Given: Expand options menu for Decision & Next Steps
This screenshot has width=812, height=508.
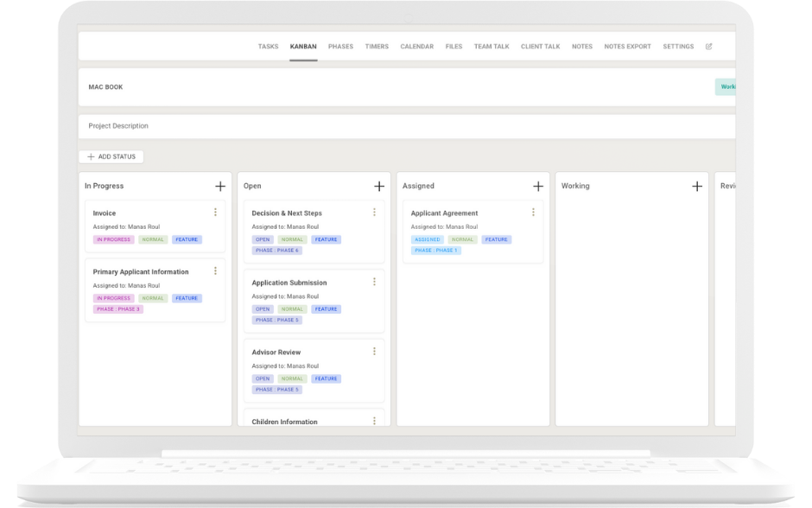Looking at the screenshot, I should (374, 213).
